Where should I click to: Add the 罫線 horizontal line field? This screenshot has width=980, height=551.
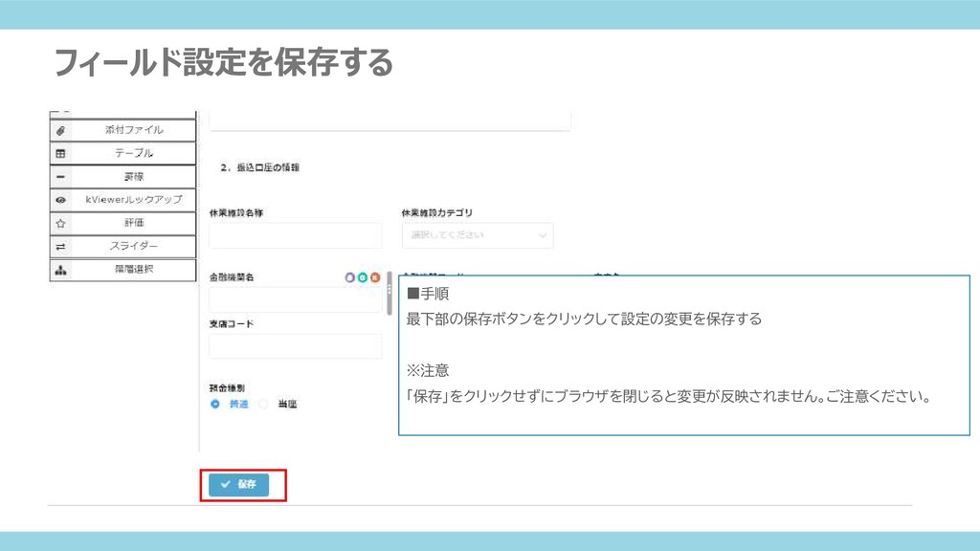[122, 177]
